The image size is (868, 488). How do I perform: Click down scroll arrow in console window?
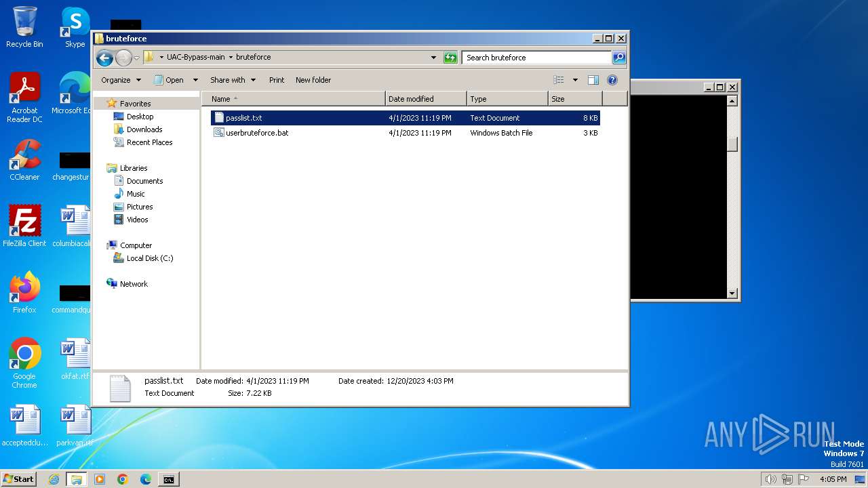click(x=732, y=293)
